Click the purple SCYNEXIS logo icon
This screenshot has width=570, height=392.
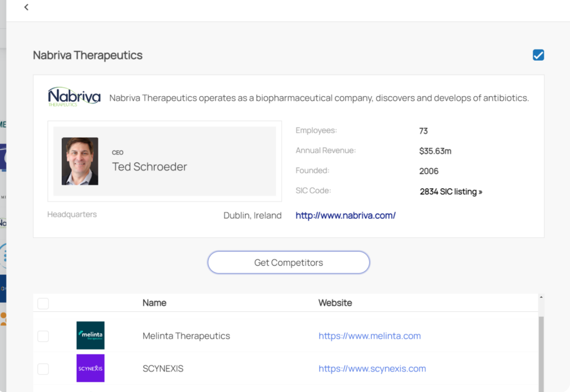(x=90, y=368)
